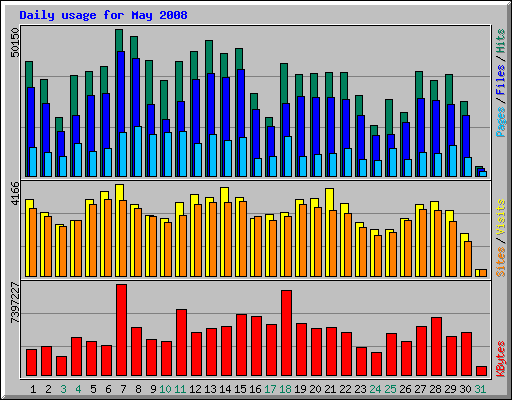Click green day 11 label on the x-axis
Viewport: 512px width, 400px height.
click(180, 389)
